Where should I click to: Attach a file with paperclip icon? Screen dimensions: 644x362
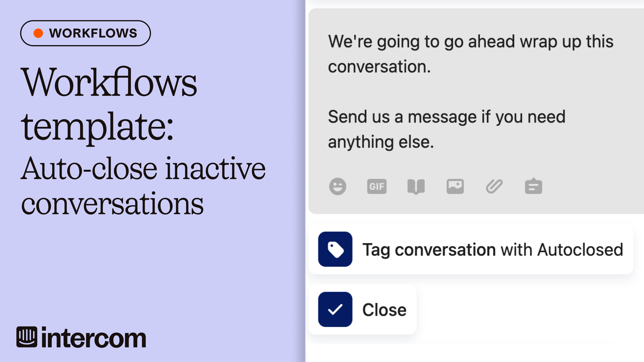pos(494,186)
